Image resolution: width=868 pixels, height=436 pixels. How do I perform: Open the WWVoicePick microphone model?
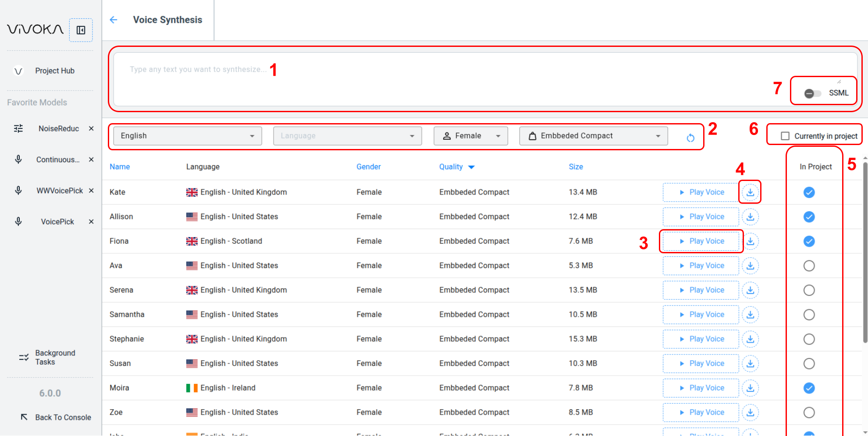tap(59, 191)
